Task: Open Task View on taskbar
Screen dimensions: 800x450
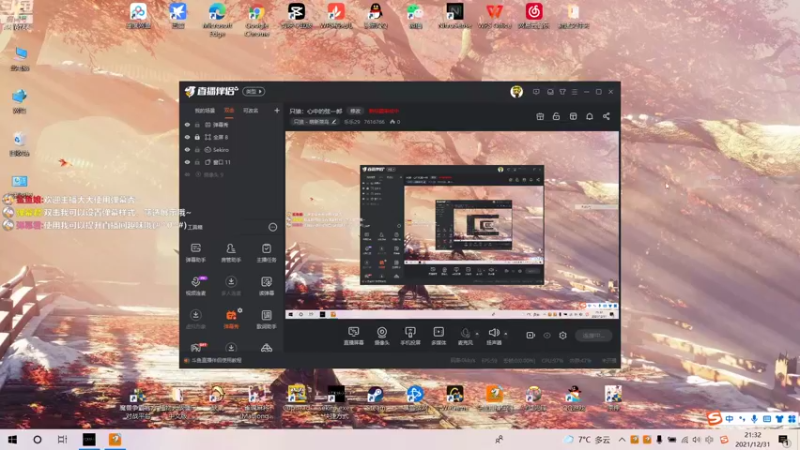Action: click(62, 439)
